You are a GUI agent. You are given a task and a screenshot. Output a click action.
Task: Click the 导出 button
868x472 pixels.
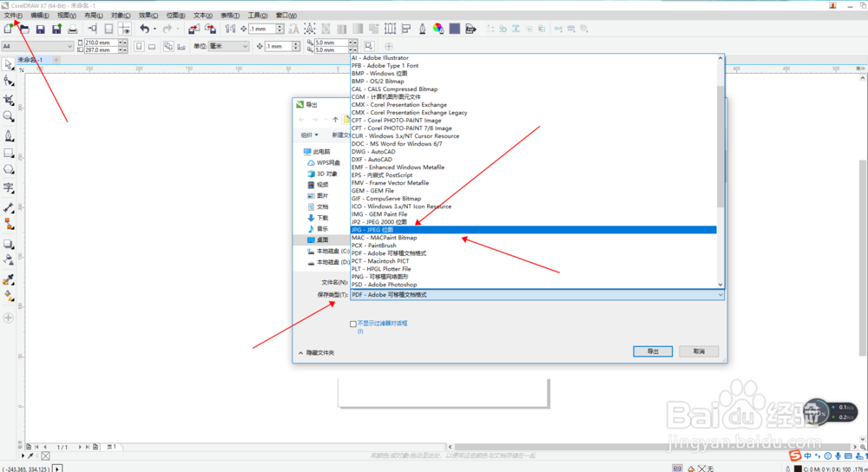coord(653,351)
